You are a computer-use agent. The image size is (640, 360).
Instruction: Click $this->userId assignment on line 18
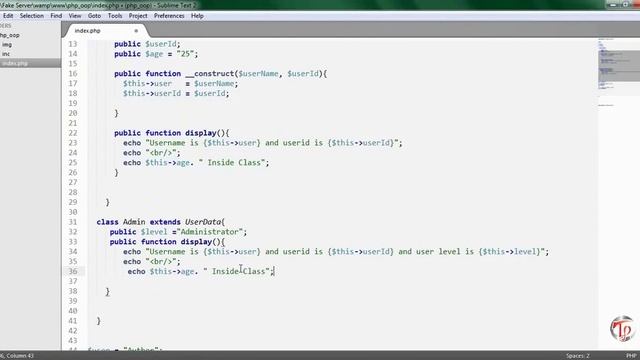click(x=152, y=93)
